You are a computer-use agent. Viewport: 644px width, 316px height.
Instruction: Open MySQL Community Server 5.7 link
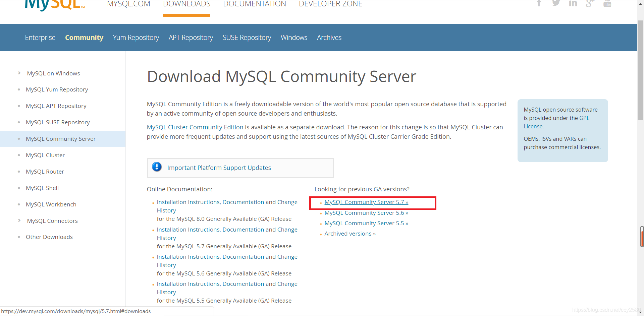click(x=366, y=202)
